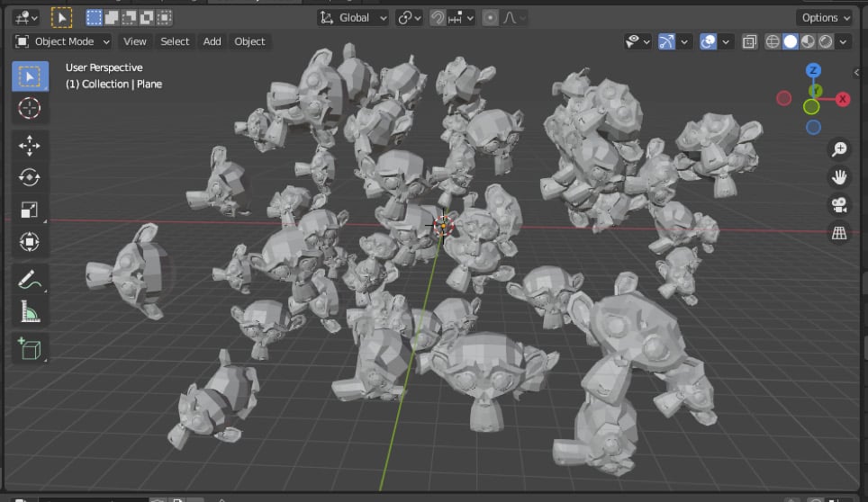
Task: Click the Zoom view magnifier icon
Action: click(x=839, y=148)
